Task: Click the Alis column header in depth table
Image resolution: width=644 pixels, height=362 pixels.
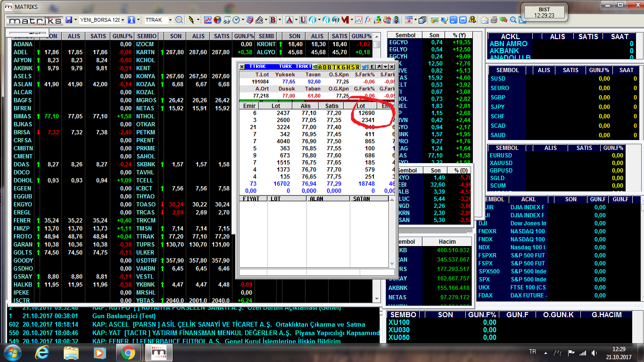Action: click(306, 106)
